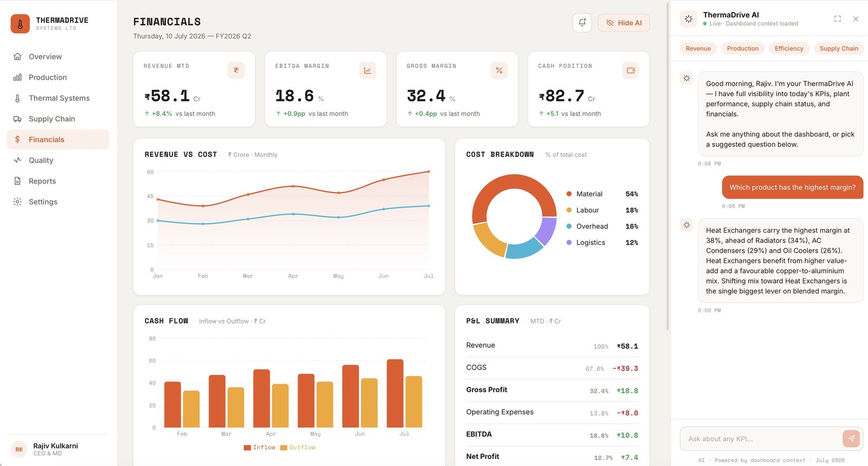This screenshot has height=466, width=868.
Task: Click the Net Profit row in P&L Summary
Action: coord(552,457)
